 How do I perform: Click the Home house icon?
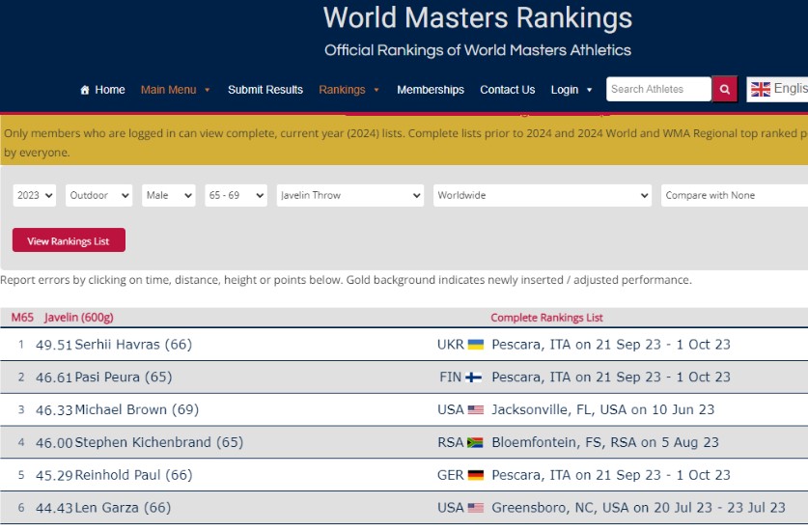point(85,90)
